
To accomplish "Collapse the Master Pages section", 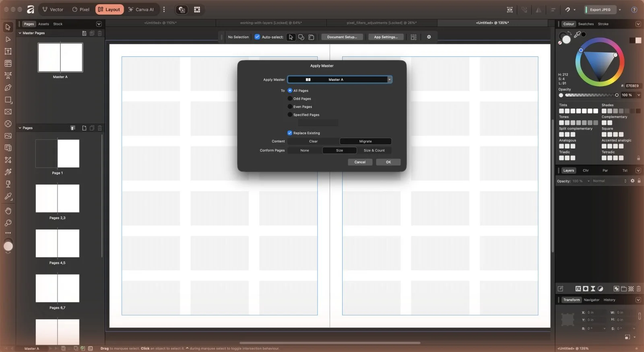I will point(20,33).
